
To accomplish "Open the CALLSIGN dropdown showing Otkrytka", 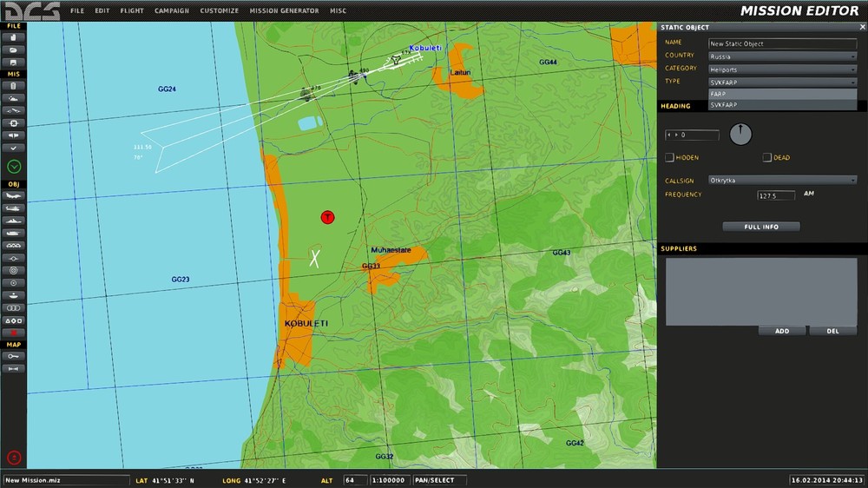I will click(782, 181).
